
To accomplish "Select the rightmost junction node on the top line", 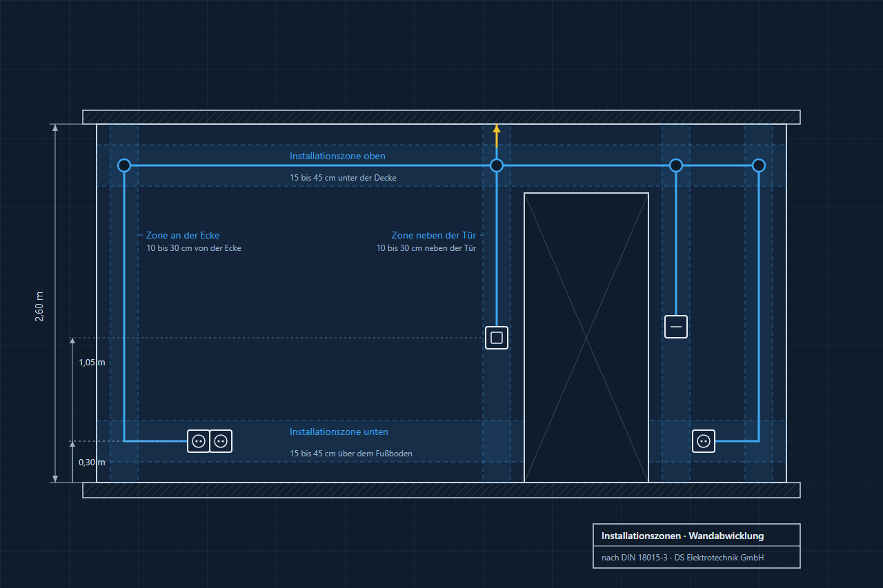I will (x=759, y=165).
